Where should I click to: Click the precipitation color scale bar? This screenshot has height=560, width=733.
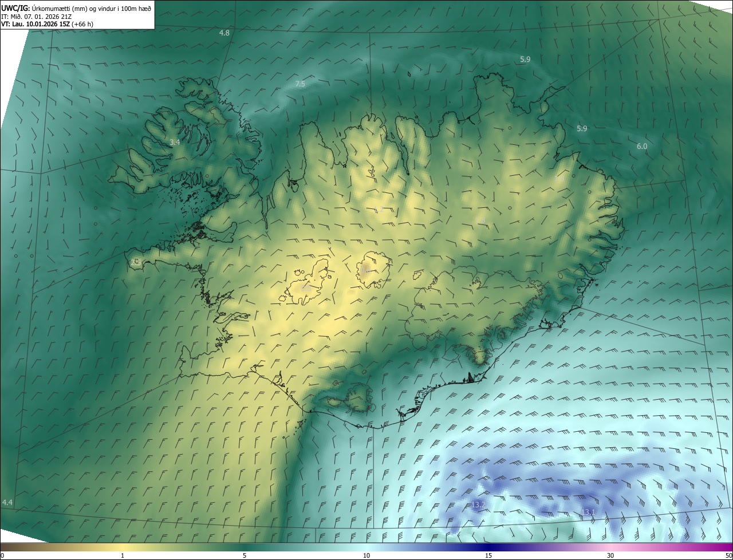(x=366, y=547)
